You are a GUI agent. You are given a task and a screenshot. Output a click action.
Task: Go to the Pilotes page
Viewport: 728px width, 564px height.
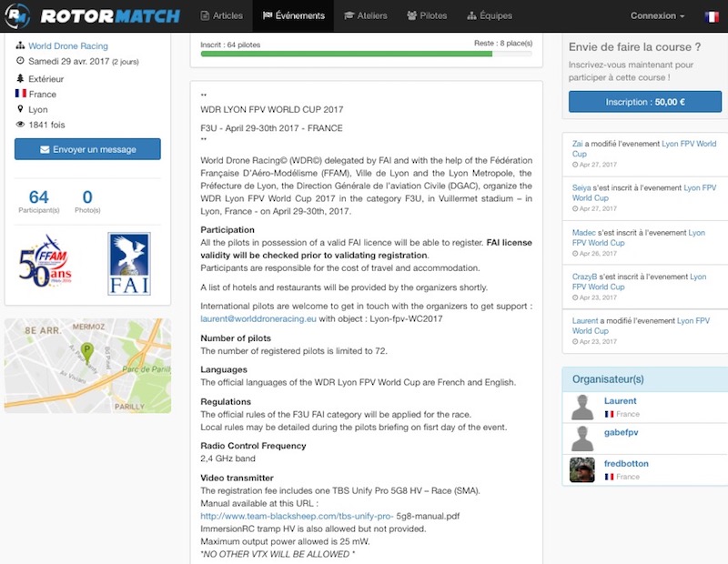click(427, 16)
